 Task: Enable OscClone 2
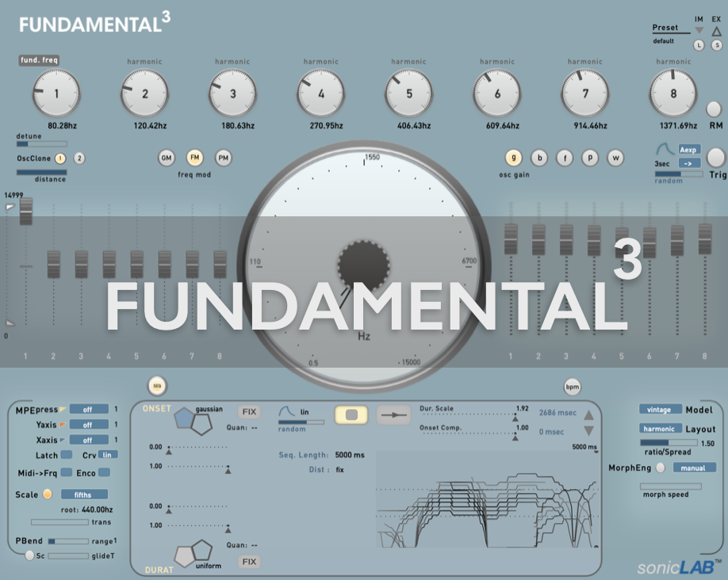point(79,158)
